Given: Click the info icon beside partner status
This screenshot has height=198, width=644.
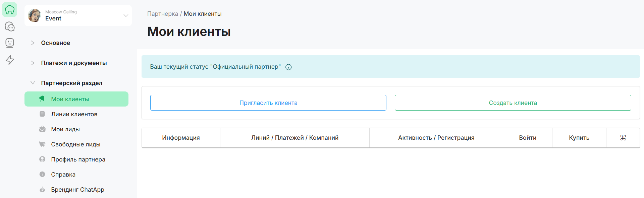Looking at the screenshot, I should [288, 67].
